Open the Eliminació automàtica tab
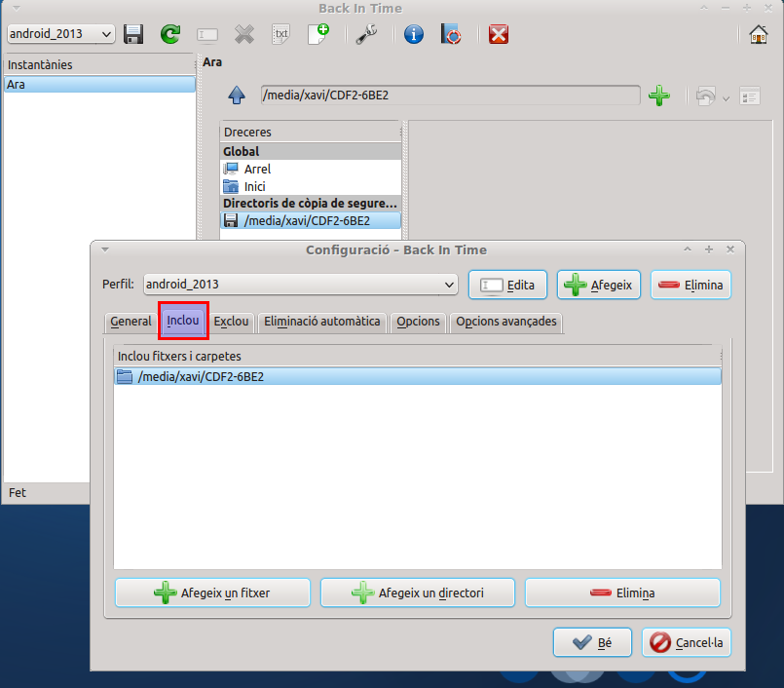This screenshot has height=688, width=784. tap(321, 322)
